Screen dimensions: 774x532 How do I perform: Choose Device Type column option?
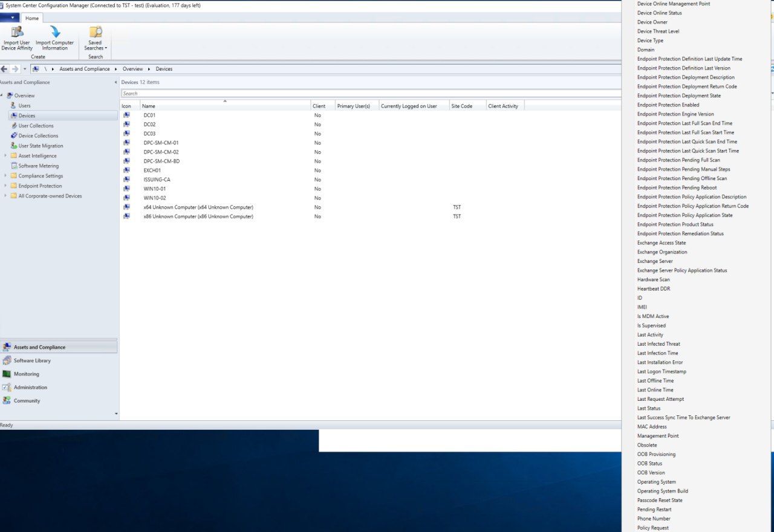650,41
